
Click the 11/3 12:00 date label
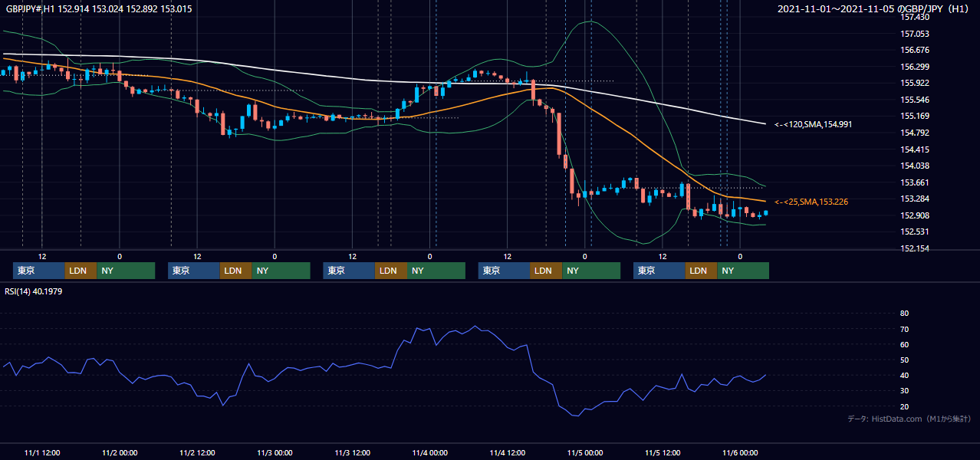(353, 453)
